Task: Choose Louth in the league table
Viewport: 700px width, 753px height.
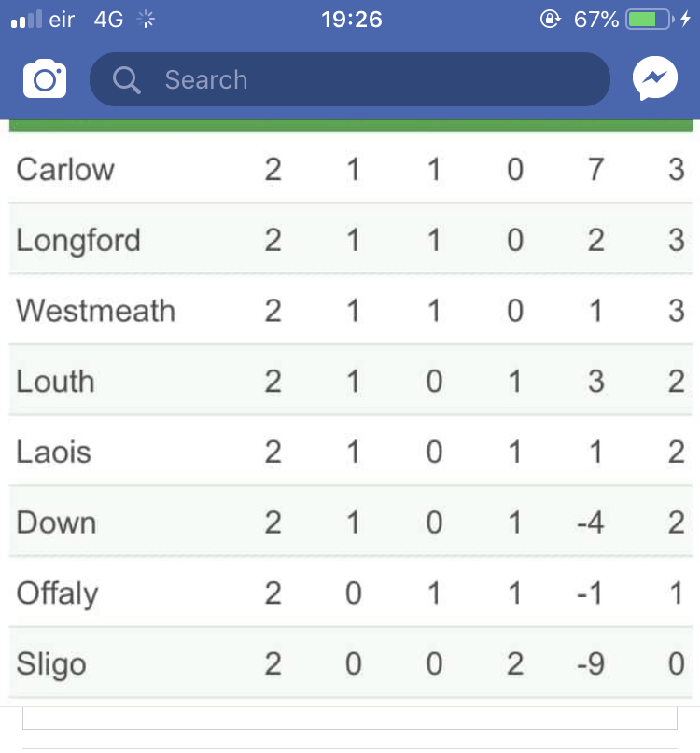Action: (x=55, y=382)
